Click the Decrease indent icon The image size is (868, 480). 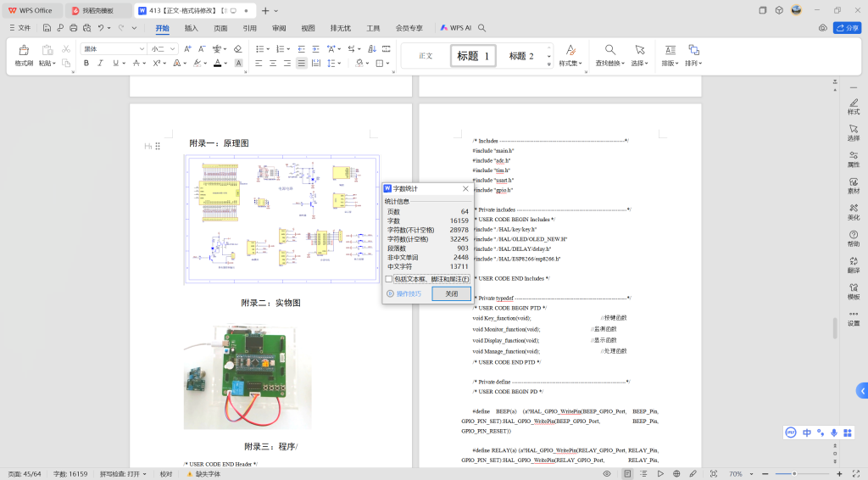coord(301,48)
